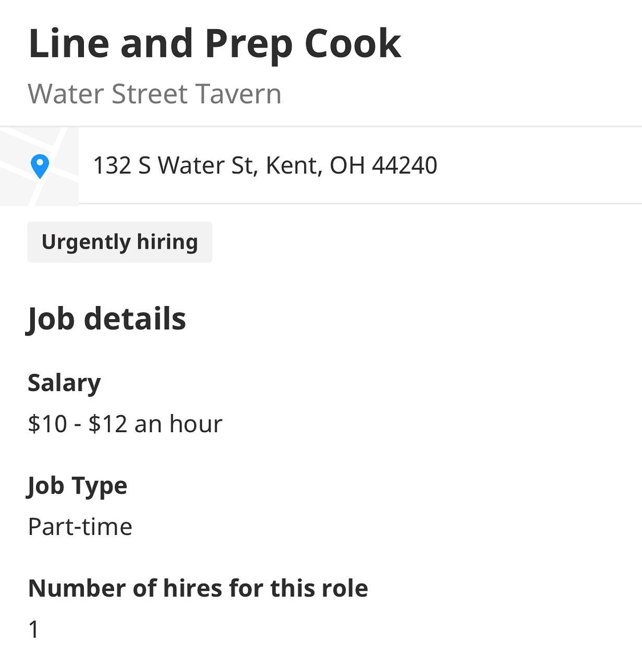This screenshot has width=642, height=672.
Task: Select the $10 - $12 an hour text
Action: (125, 423)
